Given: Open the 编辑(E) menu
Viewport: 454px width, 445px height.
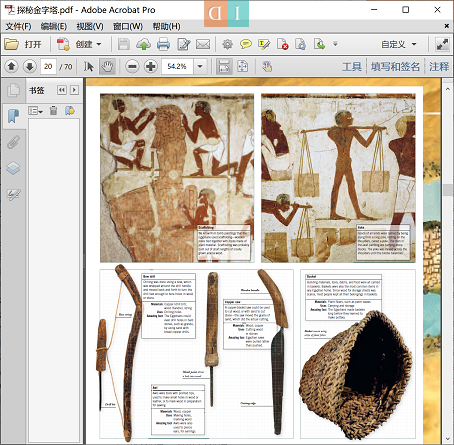Looking at the screenshot, I should pyautogui.click(x=54, y=26).
